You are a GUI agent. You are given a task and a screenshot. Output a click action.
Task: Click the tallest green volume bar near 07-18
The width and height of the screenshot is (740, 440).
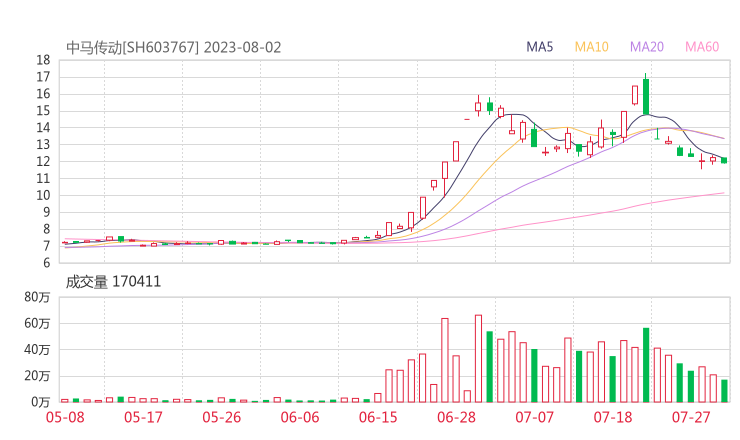coord(646,365)
